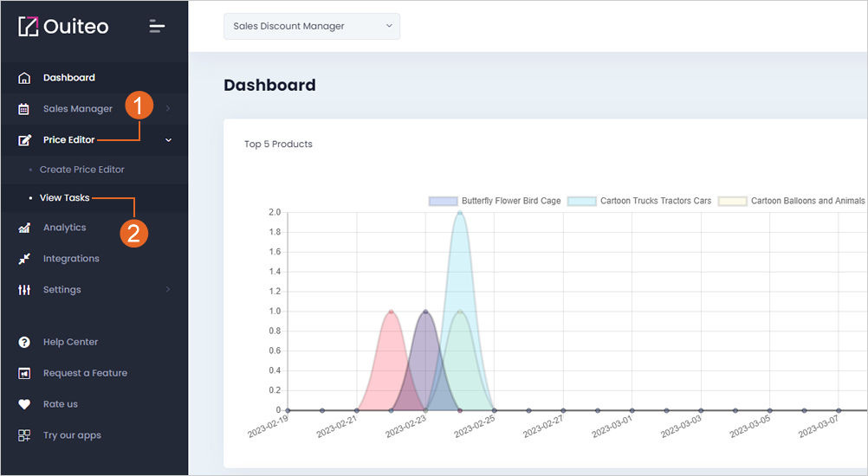Click the Ouiteo logo icon
Viewport: 868px width, 476px height.
(29, 27)
